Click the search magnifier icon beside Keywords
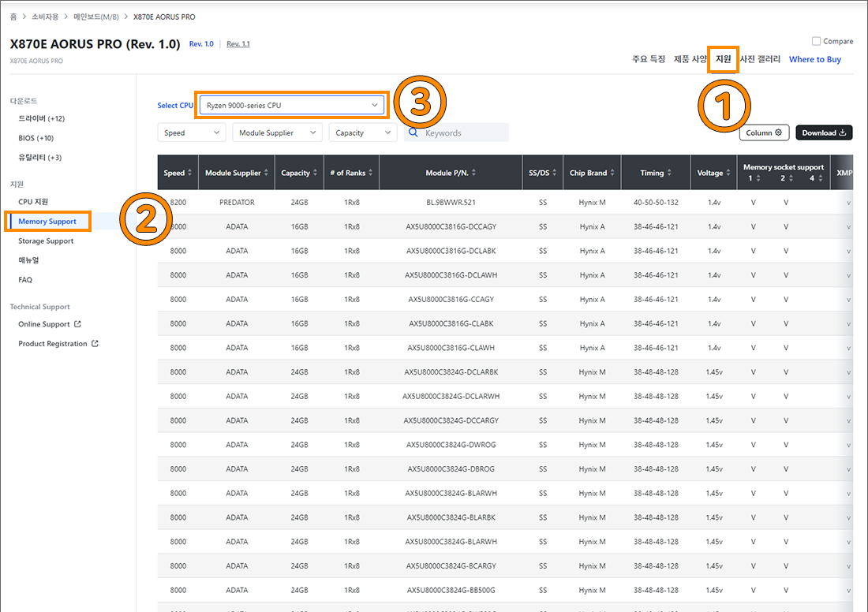The width and height of the screenshot is (868, 612). coord(413,132)
